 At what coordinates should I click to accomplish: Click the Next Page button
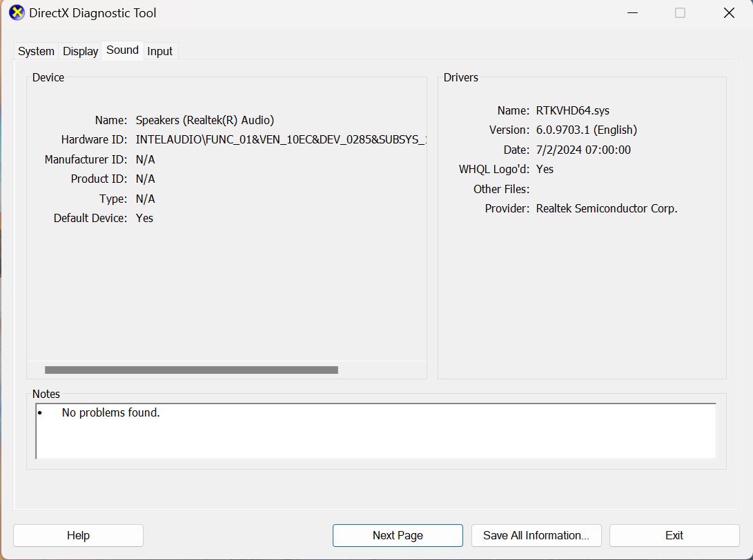tap(398, 535)
